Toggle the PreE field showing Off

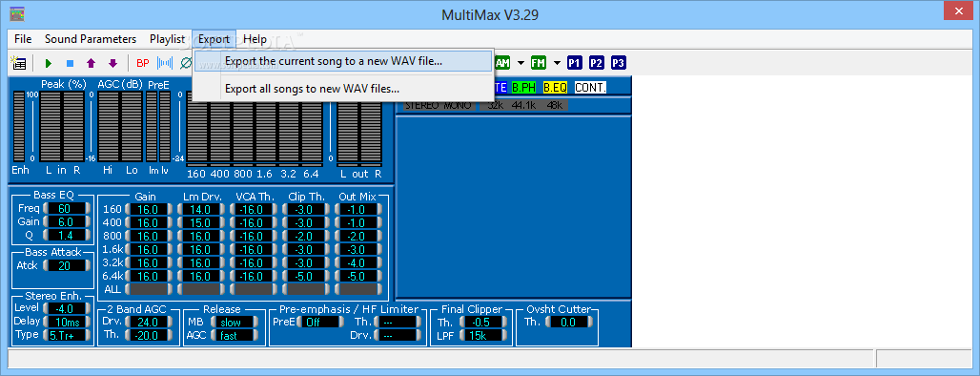(x=320, y=323)
